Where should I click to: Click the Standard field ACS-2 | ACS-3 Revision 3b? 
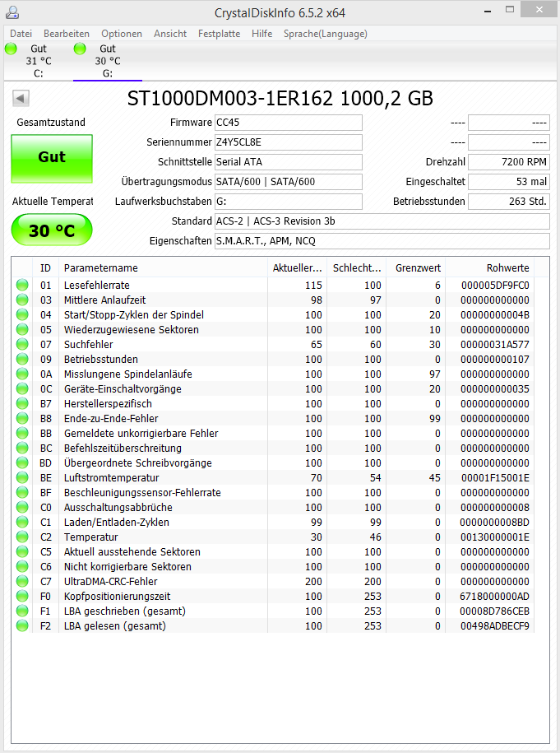click(x=382, y=221)
